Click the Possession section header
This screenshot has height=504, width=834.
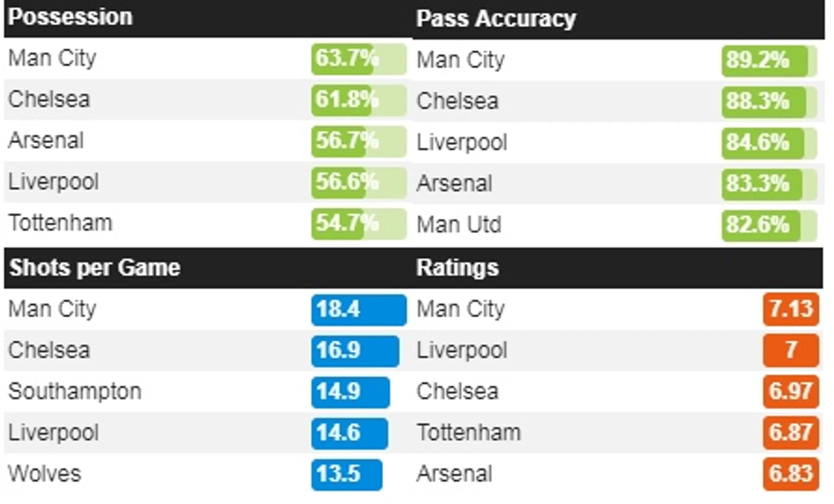70,17
